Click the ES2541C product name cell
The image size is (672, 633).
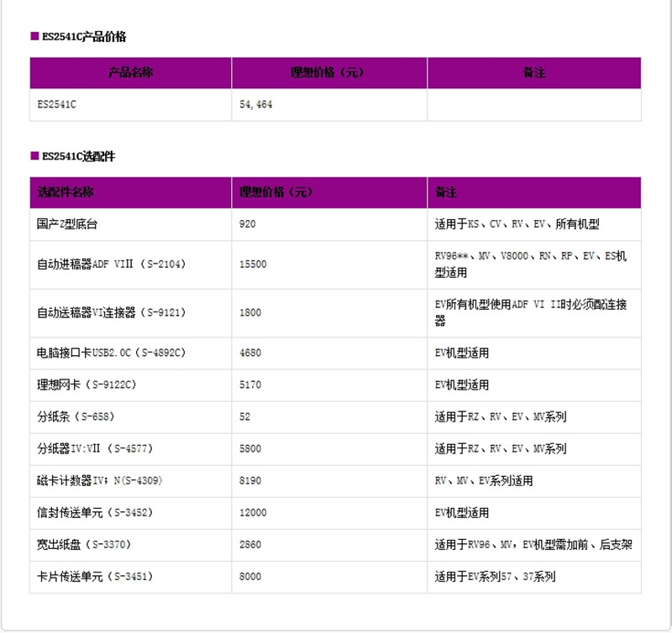pyautogui.click(x=55, y=105)
